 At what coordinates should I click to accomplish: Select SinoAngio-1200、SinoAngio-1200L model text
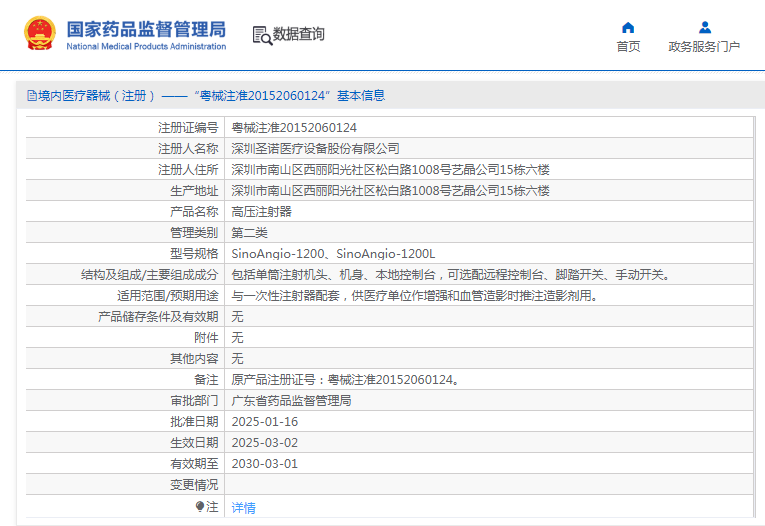click(x=333, y=254)
